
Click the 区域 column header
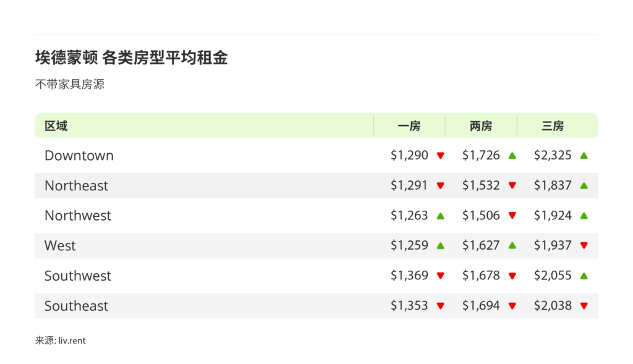[x=56, y=126]
